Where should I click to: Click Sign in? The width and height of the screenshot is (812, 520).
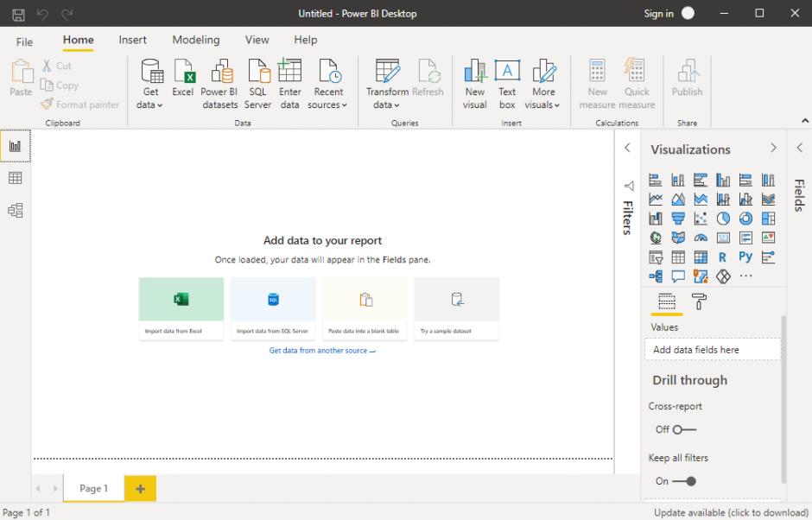pyautogui.click(x=659, y=14)
